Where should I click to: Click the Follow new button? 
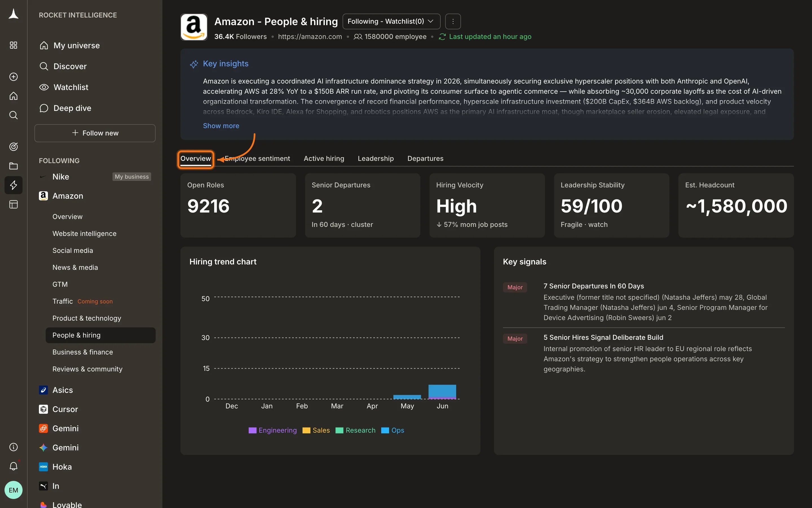coord(95,133)
